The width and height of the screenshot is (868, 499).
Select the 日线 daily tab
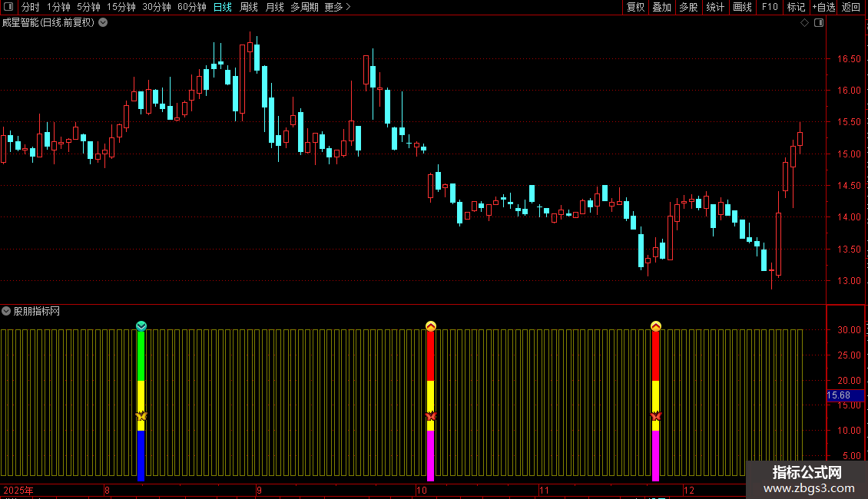pos(223,7)
